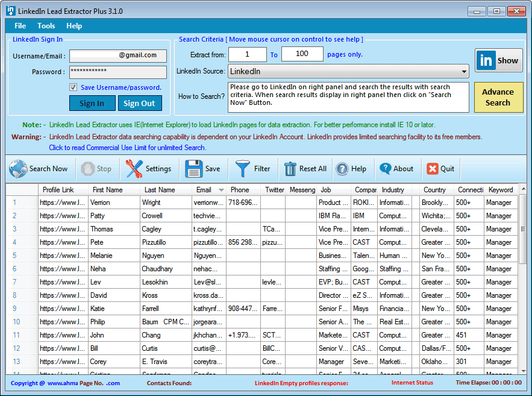The image size is (532, 396).
Task: Click the company cell IBM
Action: (x=364, y=216)
